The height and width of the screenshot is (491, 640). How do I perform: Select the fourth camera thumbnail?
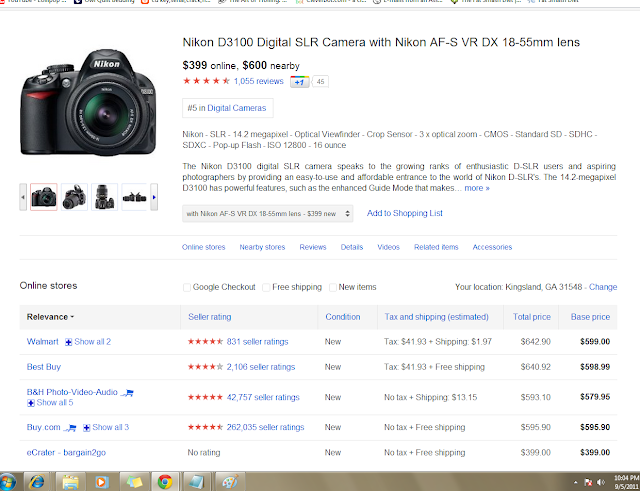click(x=134, y=197)
